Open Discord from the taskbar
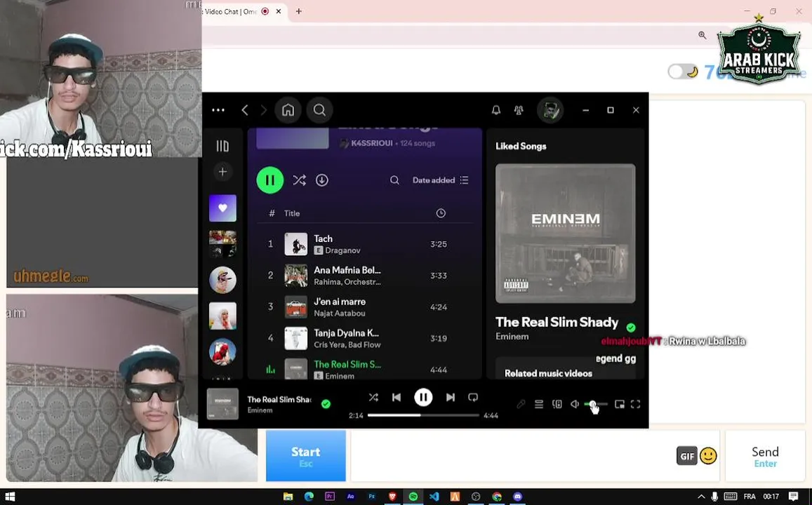 tap(517, 497)
